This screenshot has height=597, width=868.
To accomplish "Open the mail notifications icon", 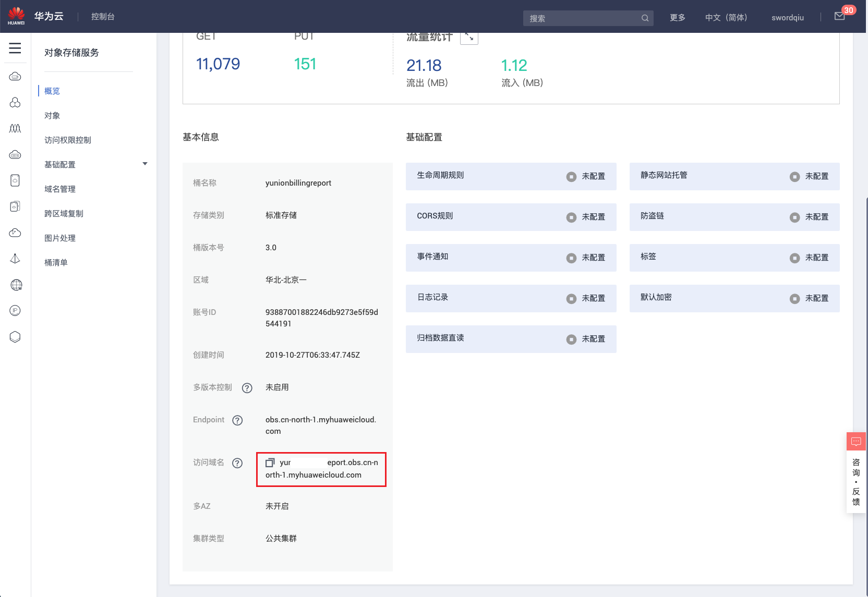I will [839, 16].
